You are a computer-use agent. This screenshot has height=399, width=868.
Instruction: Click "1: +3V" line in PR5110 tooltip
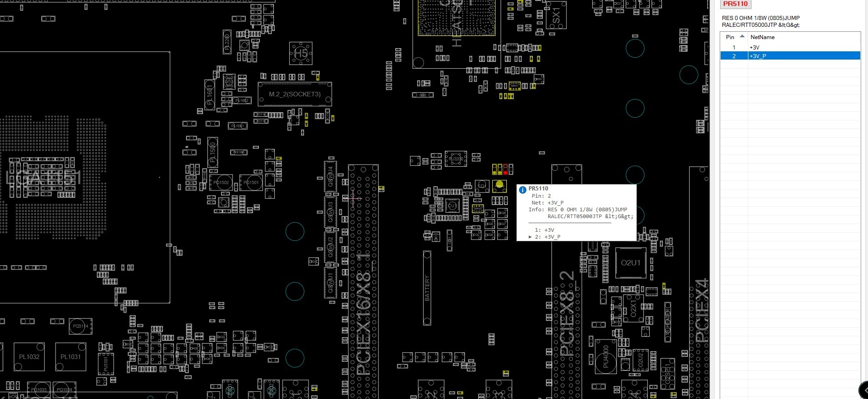[x=545, y=230]
